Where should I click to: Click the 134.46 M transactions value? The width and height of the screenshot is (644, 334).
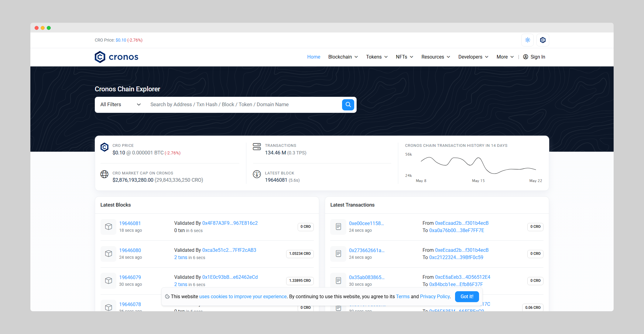275,153
